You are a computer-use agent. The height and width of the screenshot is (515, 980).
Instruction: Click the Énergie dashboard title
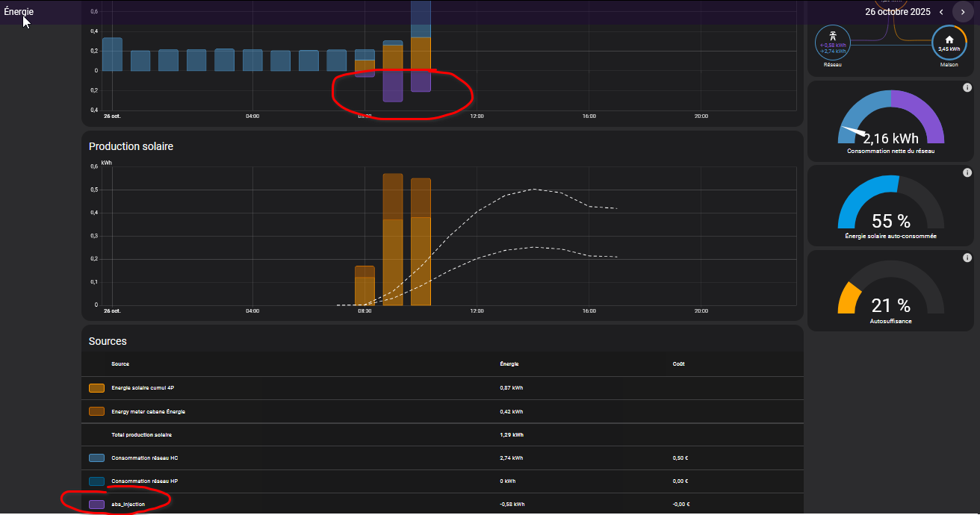pos(19,12)
